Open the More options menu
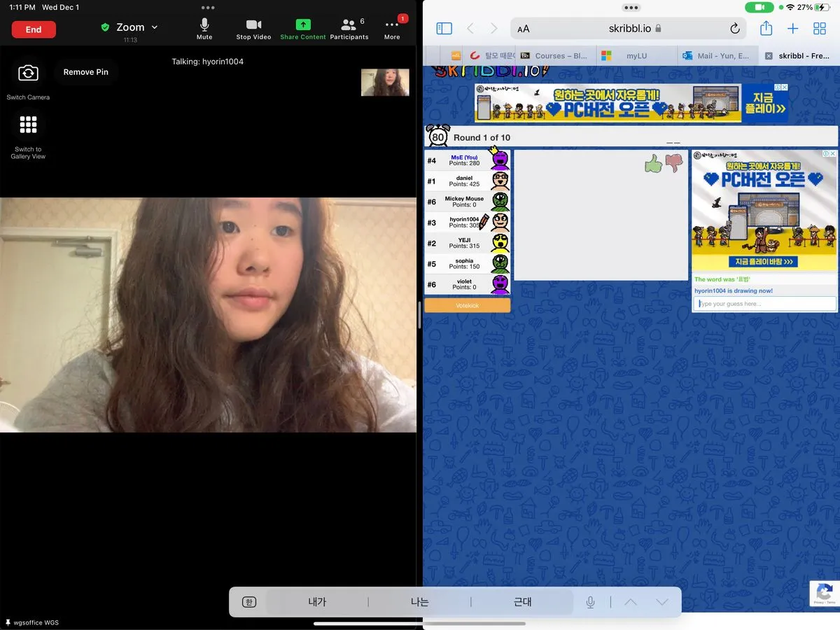 click(392, 28)
